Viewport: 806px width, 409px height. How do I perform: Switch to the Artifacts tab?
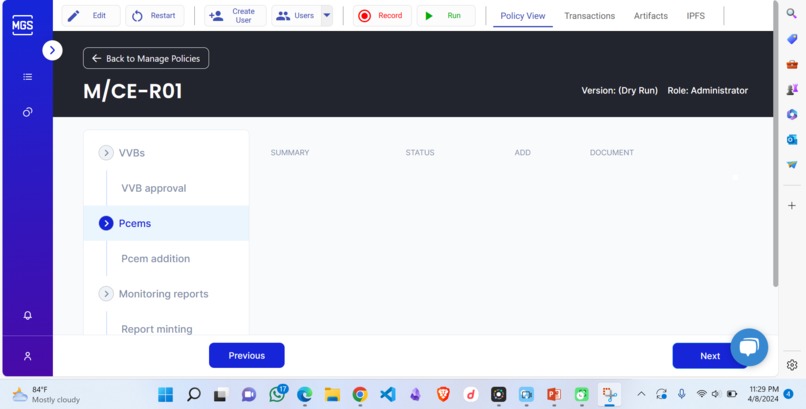(651, 16)
